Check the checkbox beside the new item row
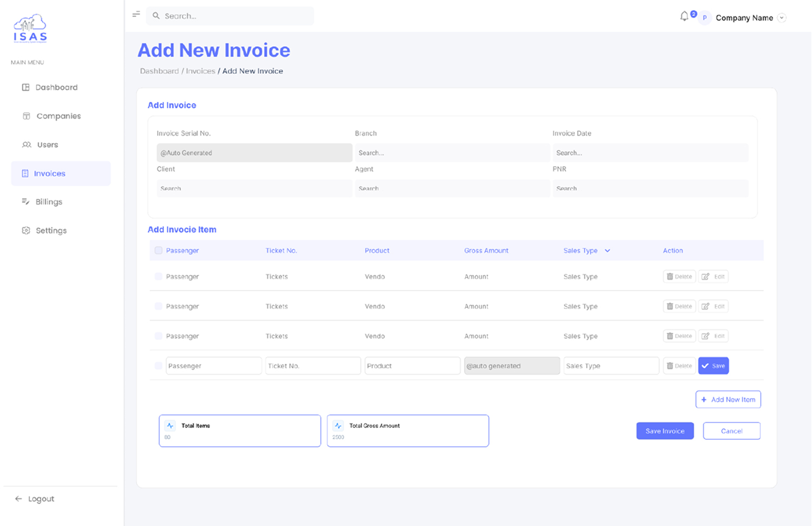The height and width of the screenshot is (526, 812). click(158, 365)
